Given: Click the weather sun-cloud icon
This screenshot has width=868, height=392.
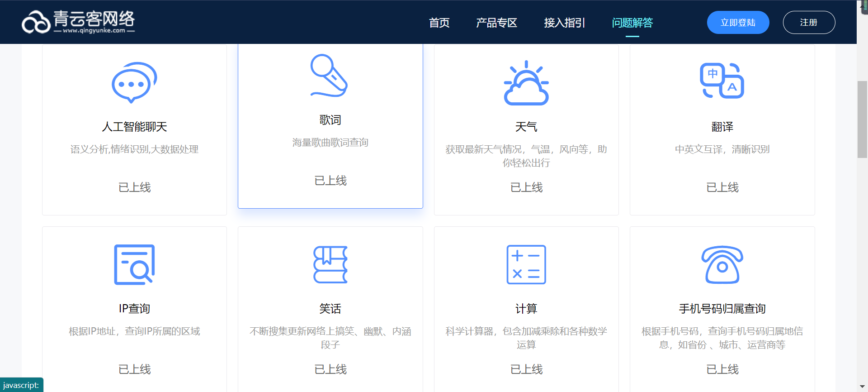Looking at the screenshot, I should [526, 83].
